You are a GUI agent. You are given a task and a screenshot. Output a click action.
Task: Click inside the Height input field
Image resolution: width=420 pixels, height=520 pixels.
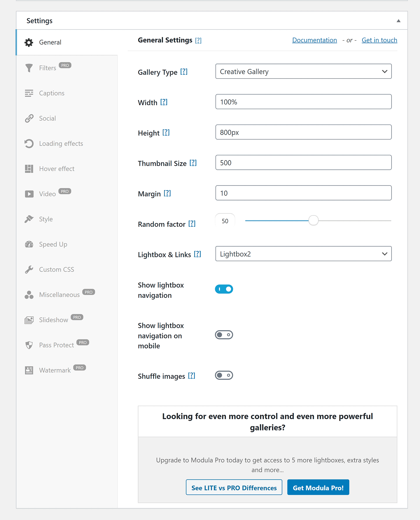tap(303, 132)
